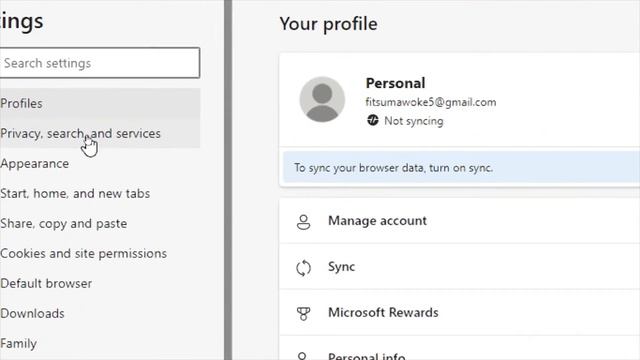Open Sync settings
The image size is (640, 360).
pos(460,267)
